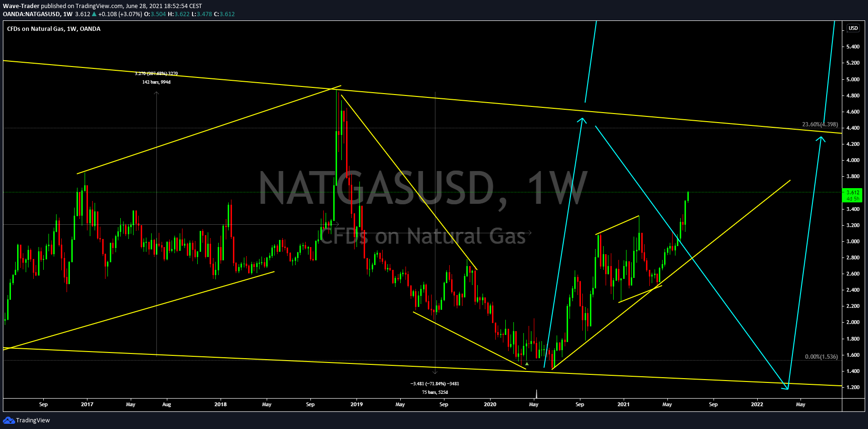Click the 2022 label on time axis

tap(757, 405)
